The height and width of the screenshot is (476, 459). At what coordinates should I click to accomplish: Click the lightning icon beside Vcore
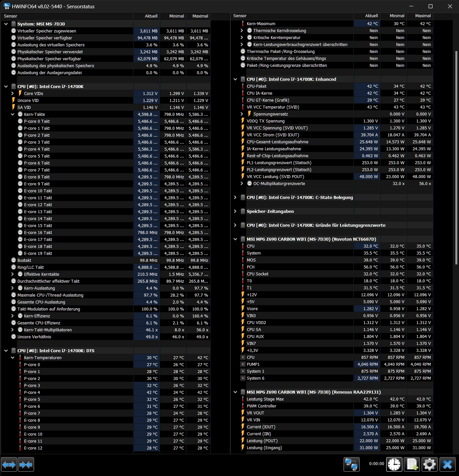[x=243, y=309]
